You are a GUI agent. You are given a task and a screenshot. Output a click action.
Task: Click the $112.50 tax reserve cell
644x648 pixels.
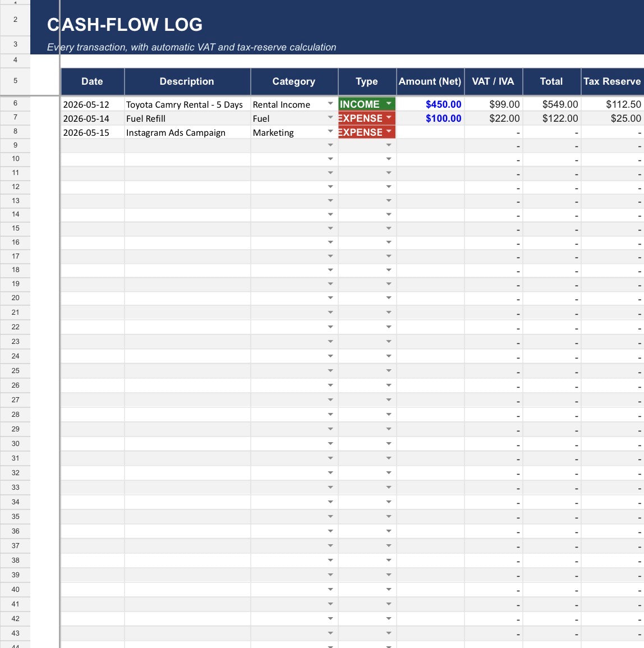(x=613, y=104)
